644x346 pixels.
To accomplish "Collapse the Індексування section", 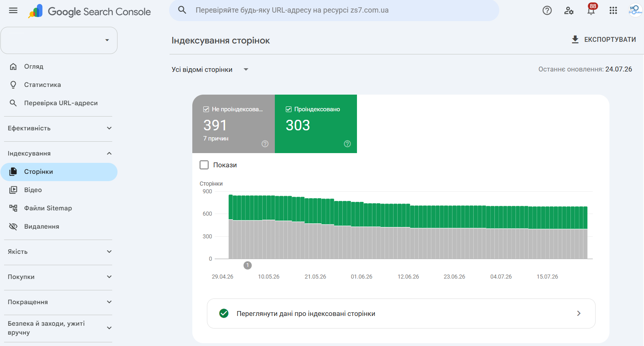I will tap(59, 154).
